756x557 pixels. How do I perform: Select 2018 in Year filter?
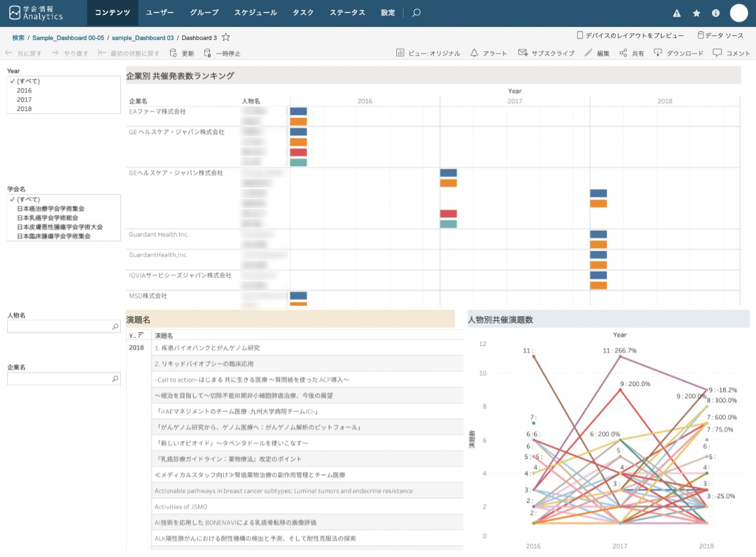[x=24, y=108]
